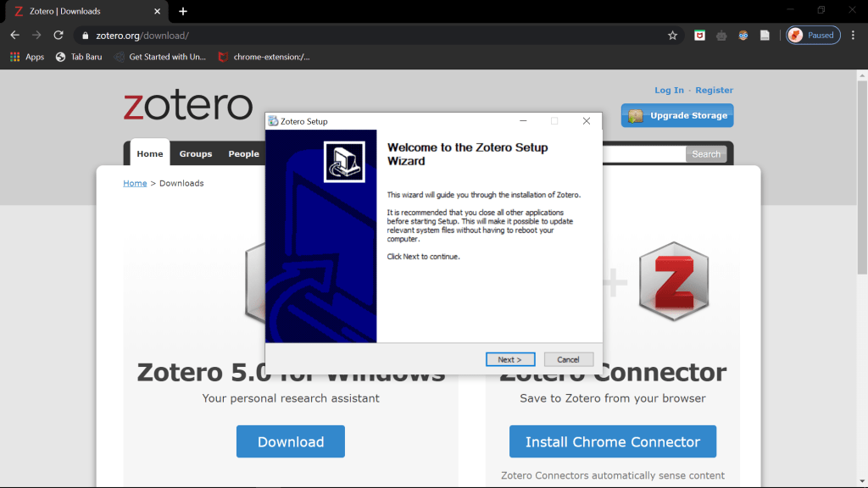Go back to the previous page
This screenshot has width=868, height=488.
14,36
